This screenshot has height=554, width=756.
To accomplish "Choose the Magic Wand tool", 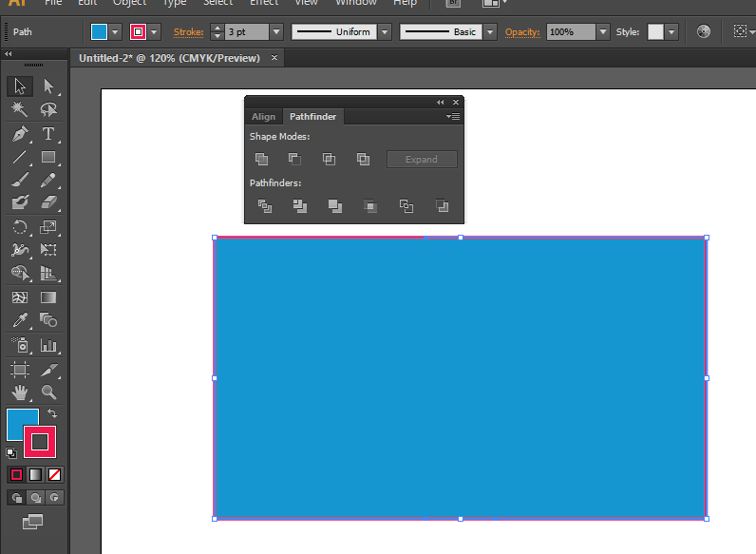I will (x=19, y=110).
